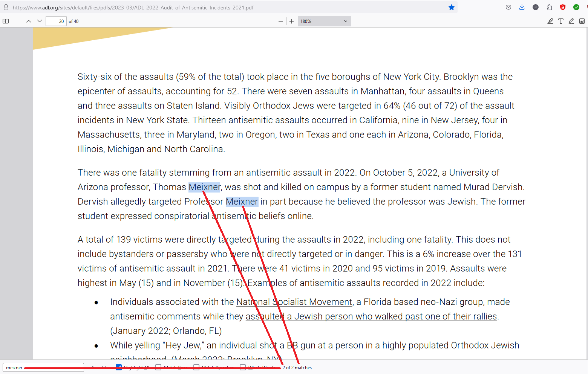This screenshot has height=376, width=588.
Task: Zoom in on the PDF document
Action: (292, 21)
